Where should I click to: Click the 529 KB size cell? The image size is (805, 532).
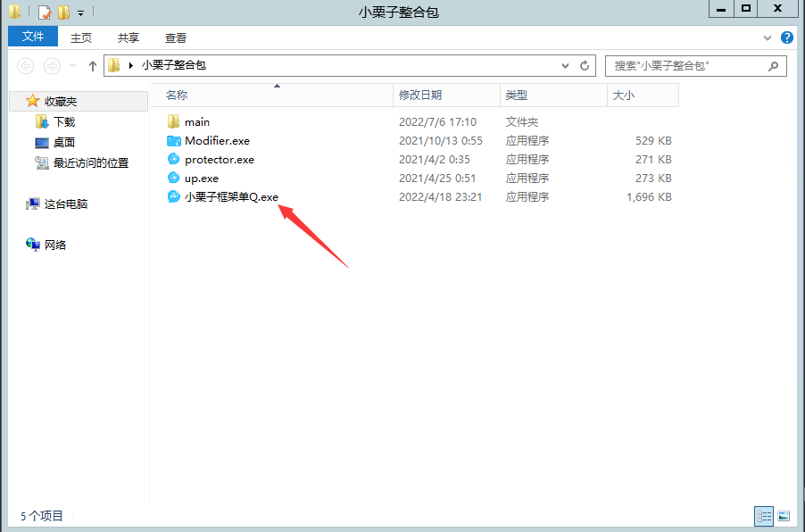click(653, 141)
